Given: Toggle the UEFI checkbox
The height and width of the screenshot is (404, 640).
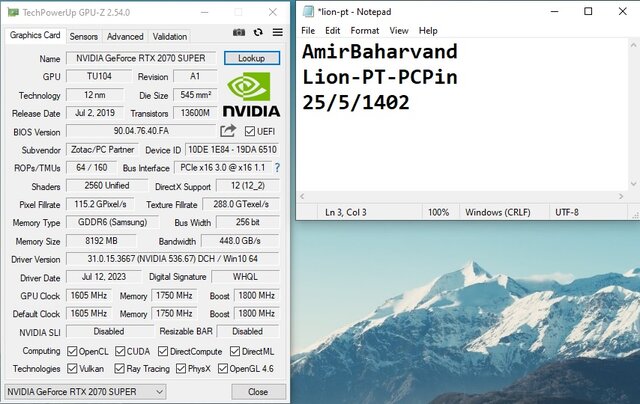Looking at the screenshot, I should pos(249,131).
